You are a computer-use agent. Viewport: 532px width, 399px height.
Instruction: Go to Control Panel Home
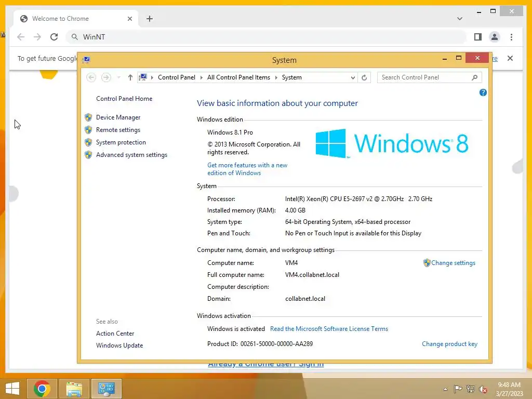click(124, 99)
